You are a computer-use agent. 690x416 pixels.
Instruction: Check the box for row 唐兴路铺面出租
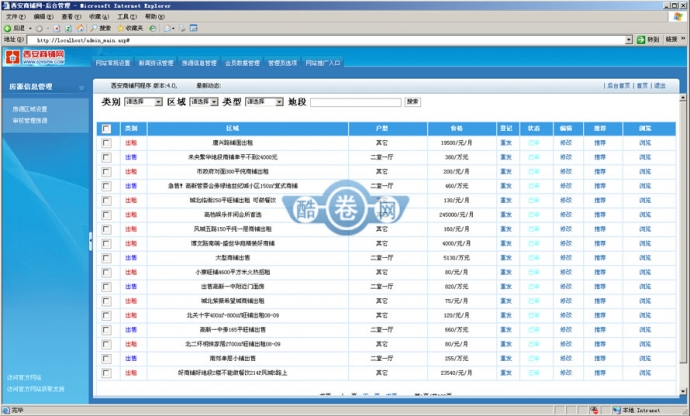[106, 143]
